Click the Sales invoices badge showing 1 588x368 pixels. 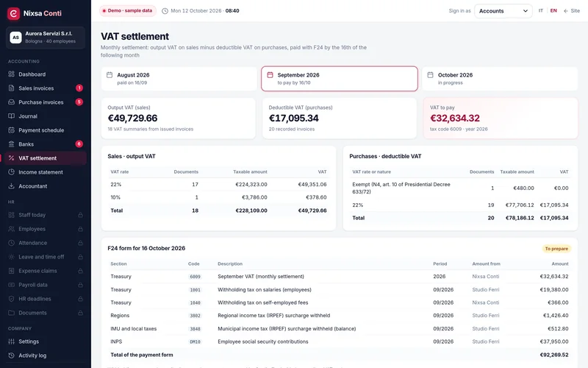(79, 88)
